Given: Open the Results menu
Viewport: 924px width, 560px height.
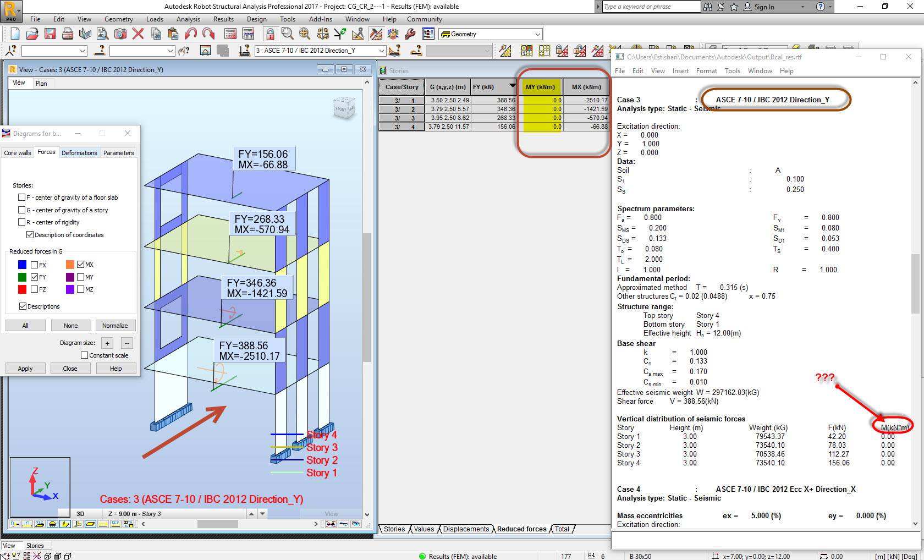Looking at the screenshot, I should (223, 19).
